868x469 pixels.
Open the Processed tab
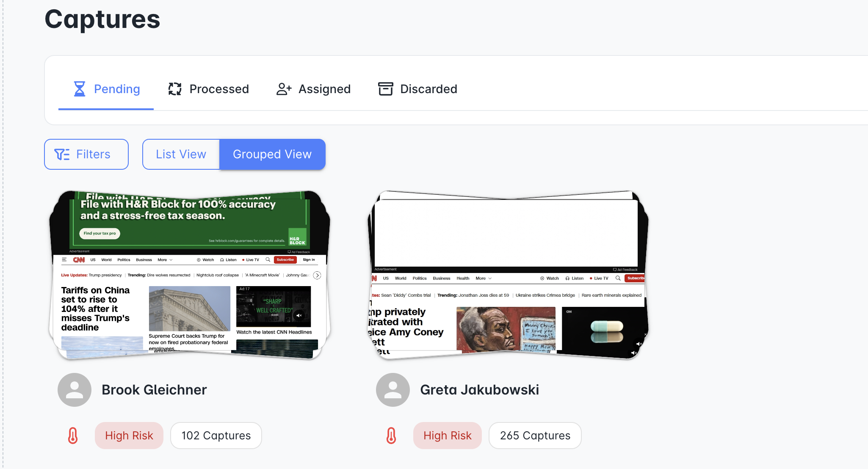(208, 89)
